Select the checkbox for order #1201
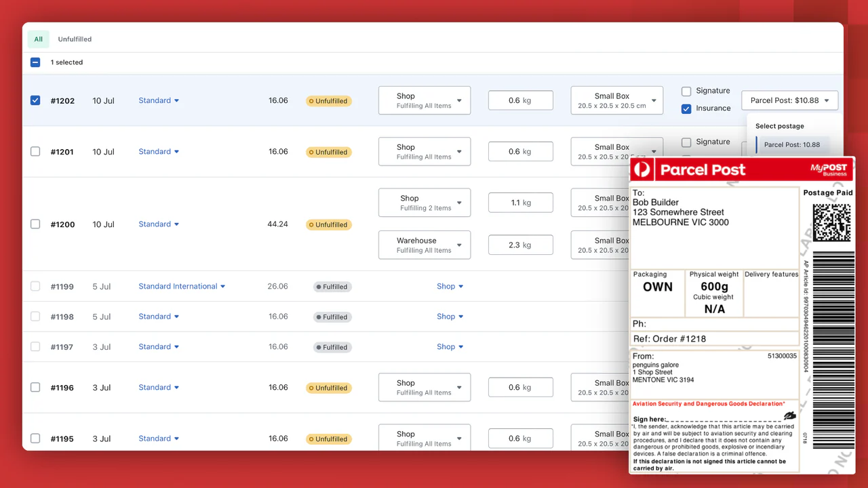This screenshot has height=488, width=868. 35,151
